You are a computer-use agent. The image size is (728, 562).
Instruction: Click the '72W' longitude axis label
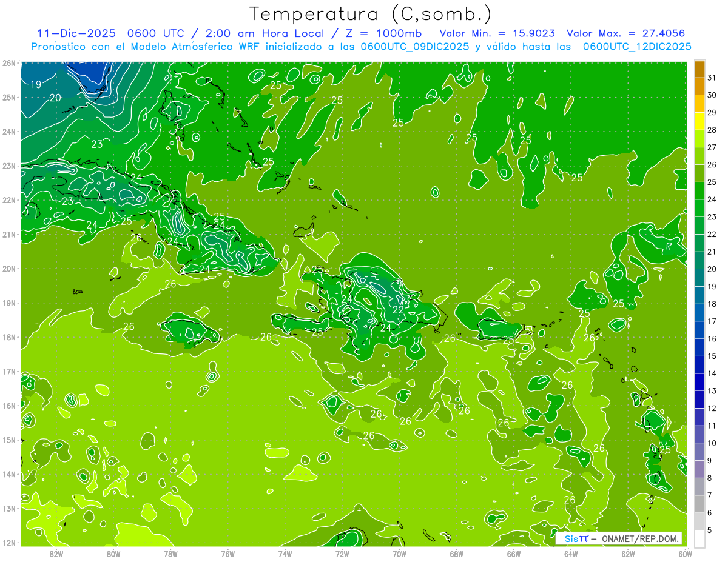click(x=342, y=554)
